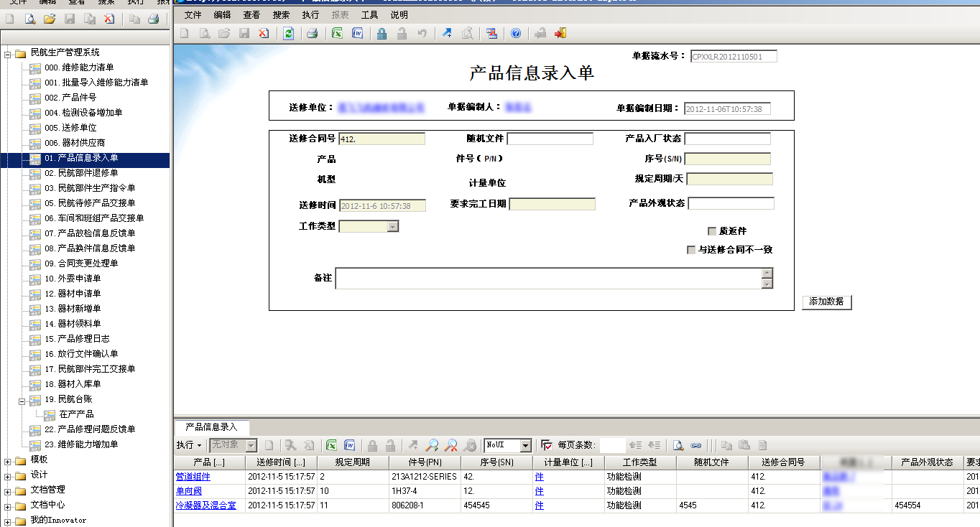Select 000. 维修能力清单 in the tree
Image resolution: width=980 pixels, height=527 pixels.
tap(79, 67)
